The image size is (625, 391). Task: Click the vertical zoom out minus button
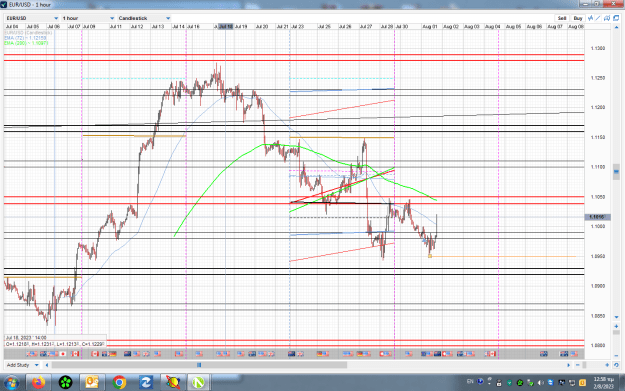tap(616, 356)
